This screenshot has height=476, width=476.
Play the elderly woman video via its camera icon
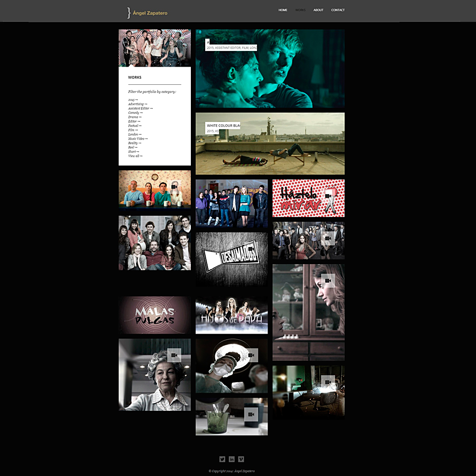173,356
